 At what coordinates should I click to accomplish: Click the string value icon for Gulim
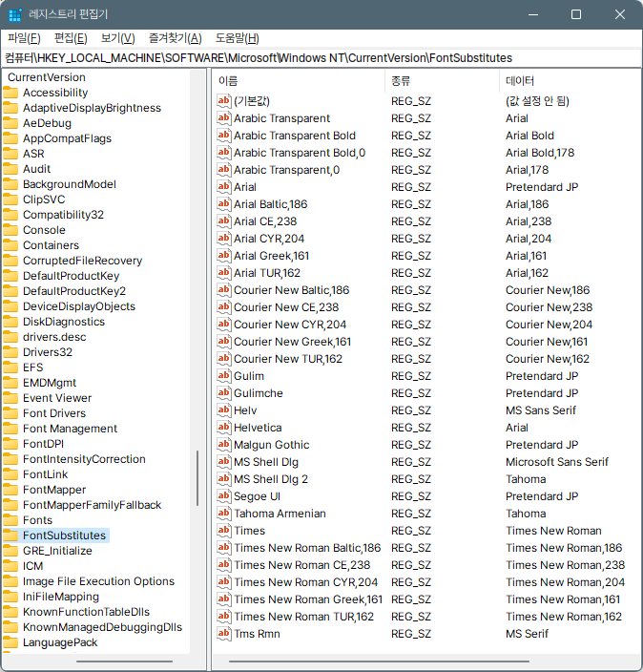[x=223, y=376]
